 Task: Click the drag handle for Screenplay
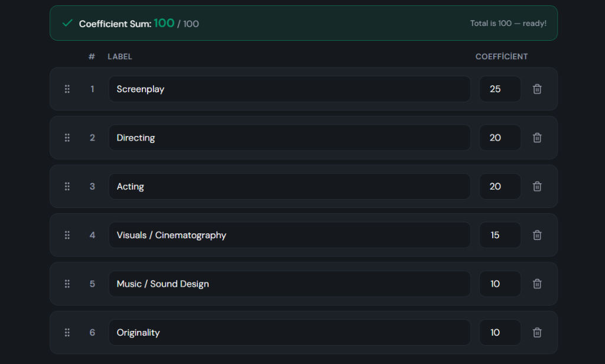point(67,89)
